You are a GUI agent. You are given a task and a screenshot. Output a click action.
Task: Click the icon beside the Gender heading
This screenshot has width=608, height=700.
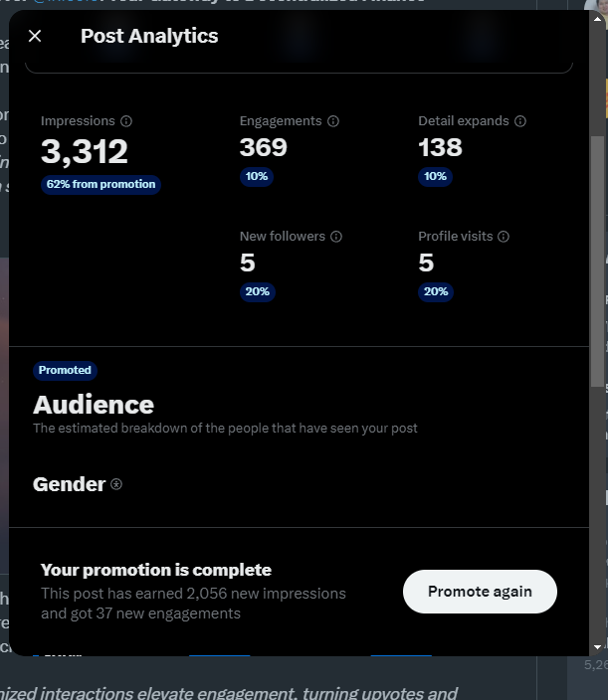116,484
